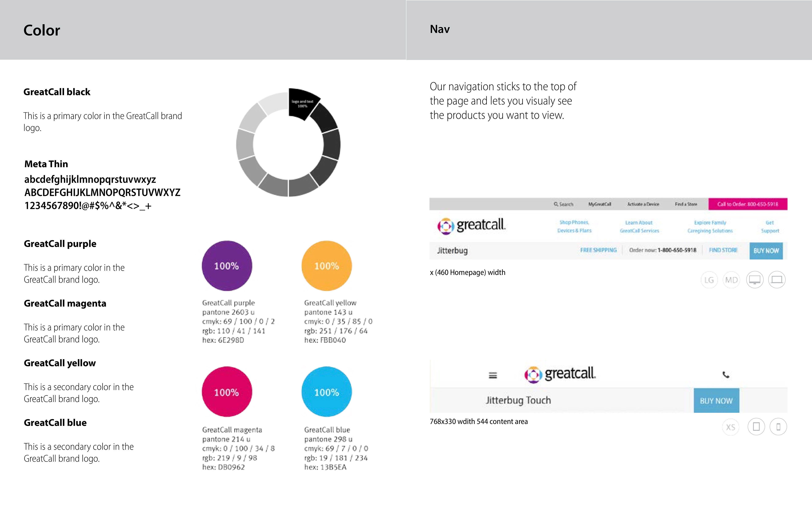
Task: Open the Get Support menu
Action: (770, 226)
